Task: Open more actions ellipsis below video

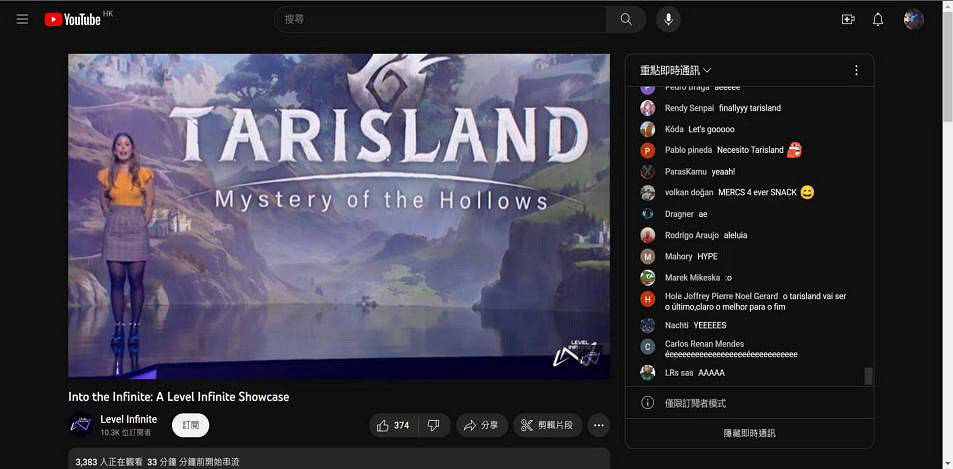Action: point(599,425)
